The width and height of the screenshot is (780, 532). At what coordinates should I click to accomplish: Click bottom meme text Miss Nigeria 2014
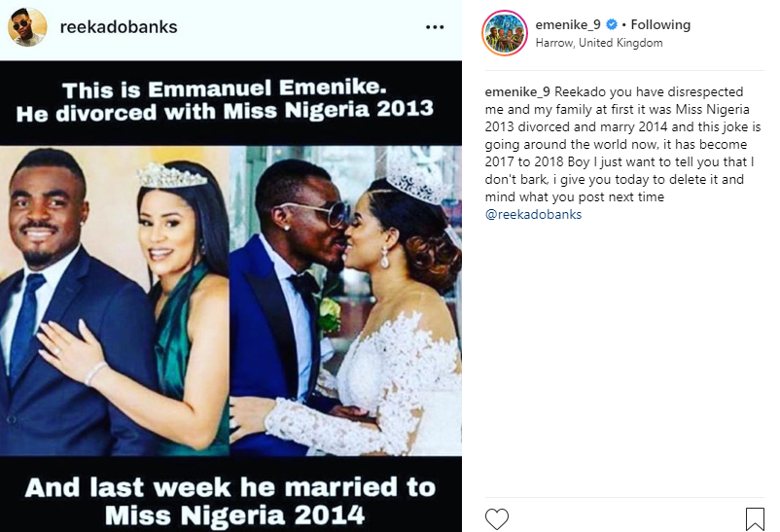click(x=230, y=512)
